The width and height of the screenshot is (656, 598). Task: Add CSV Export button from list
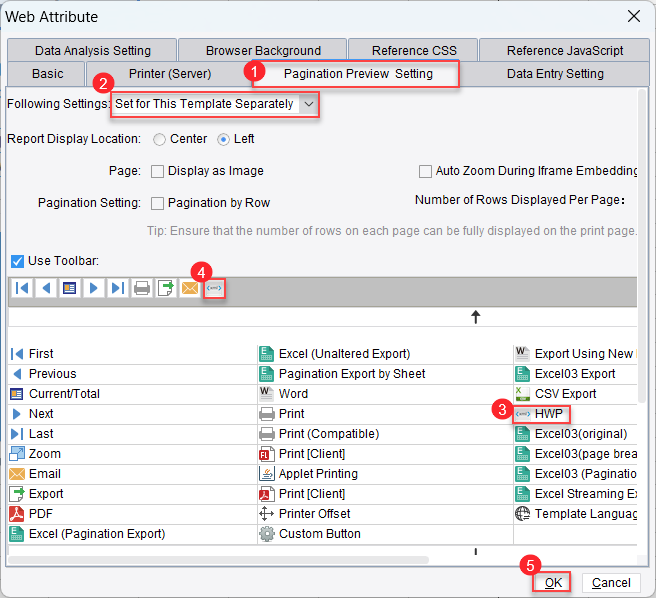[575, 394]
